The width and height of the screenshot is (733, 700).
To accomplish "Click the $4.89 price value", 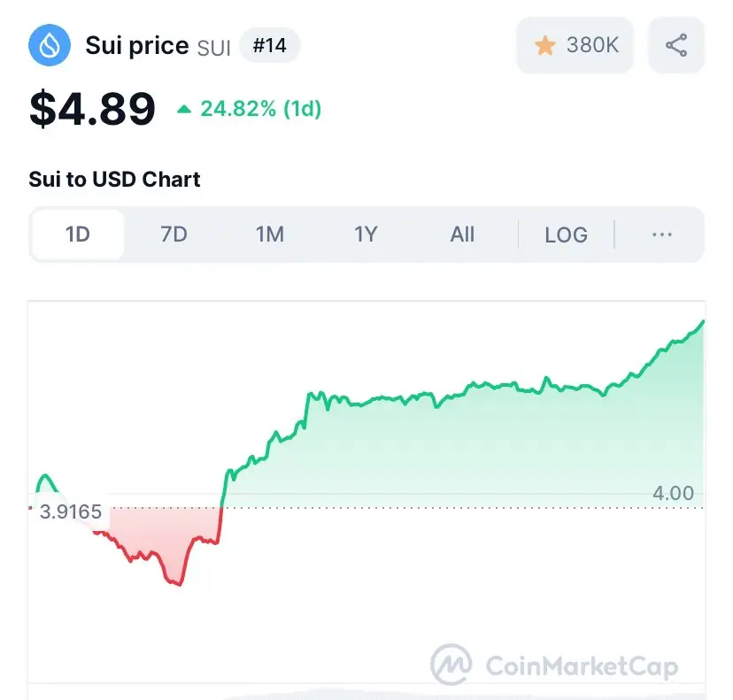I will [x=92, y=109].
